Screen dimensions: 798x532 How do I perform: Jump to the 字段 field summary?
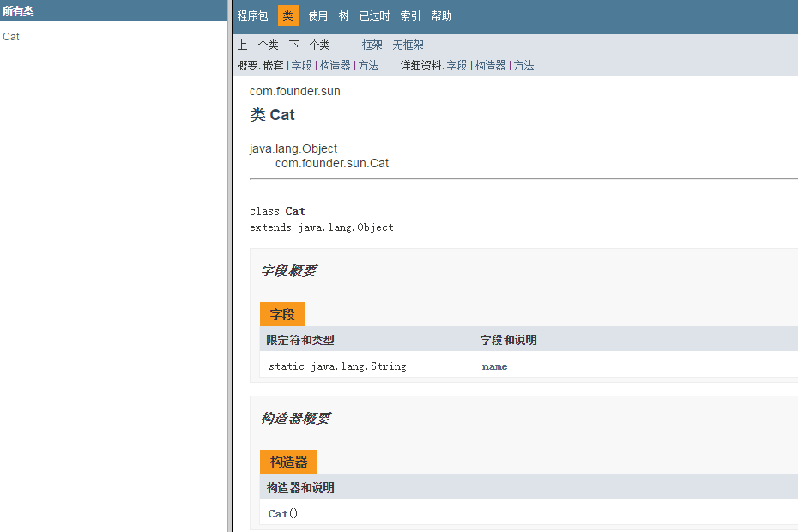pyautogui.click(x=301, y=65)
